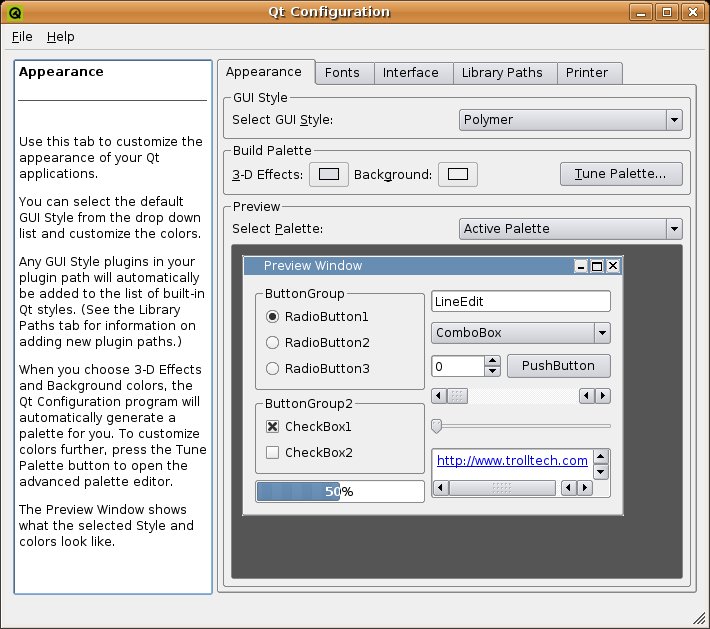This screenshot has width=710, height=629.
Task: Click inside the LineEdit text field
Action: click(x=520, y=301)
